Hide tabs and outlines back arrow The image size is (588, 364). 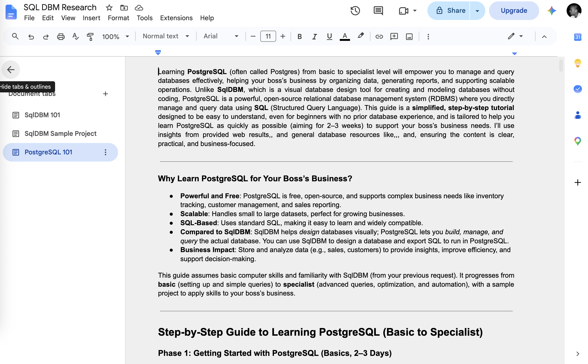11,70
